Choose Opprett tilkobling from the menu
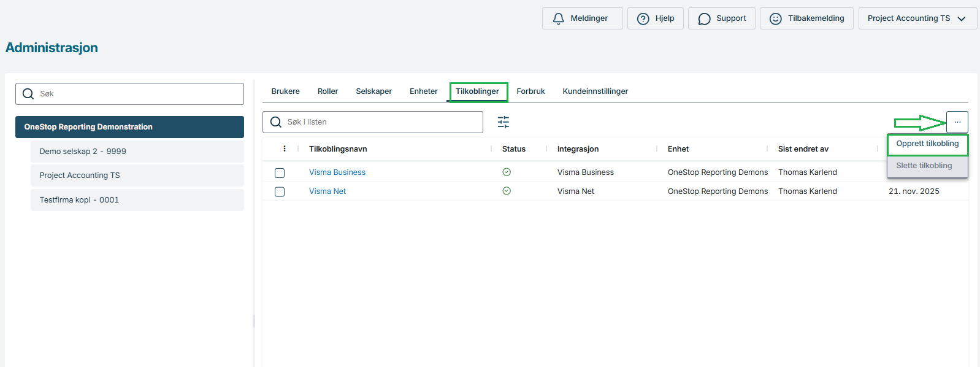 (927, 144)
